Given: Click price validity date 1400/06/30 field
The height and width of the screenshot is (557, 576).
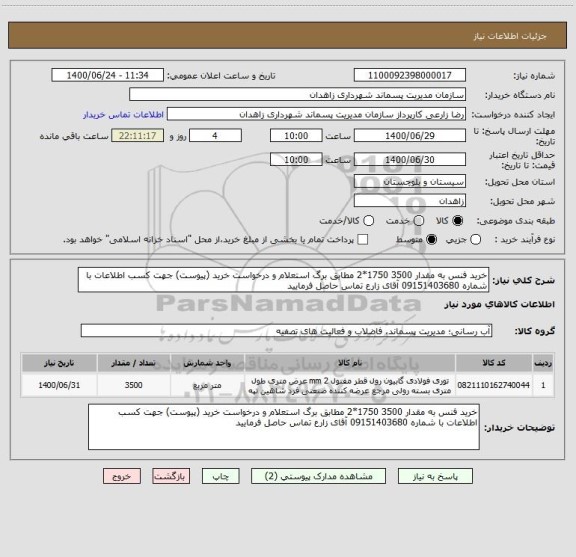Looking at the screenshot, I should coord(410,159).
